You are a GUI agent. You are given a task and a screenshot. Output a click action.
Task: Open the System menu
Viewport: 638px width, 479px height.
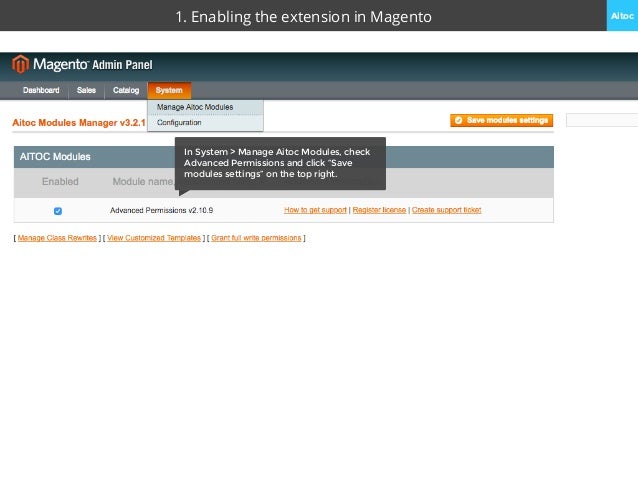click(x=169, y=90)
